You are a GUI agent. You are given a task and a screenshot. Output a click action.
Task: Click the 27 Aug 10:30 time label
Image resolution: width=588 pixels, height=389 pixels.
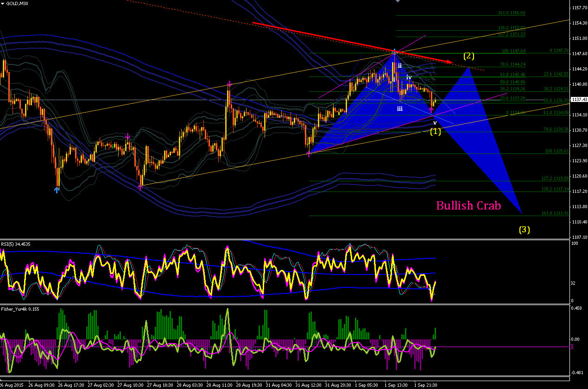coord(131,385)
